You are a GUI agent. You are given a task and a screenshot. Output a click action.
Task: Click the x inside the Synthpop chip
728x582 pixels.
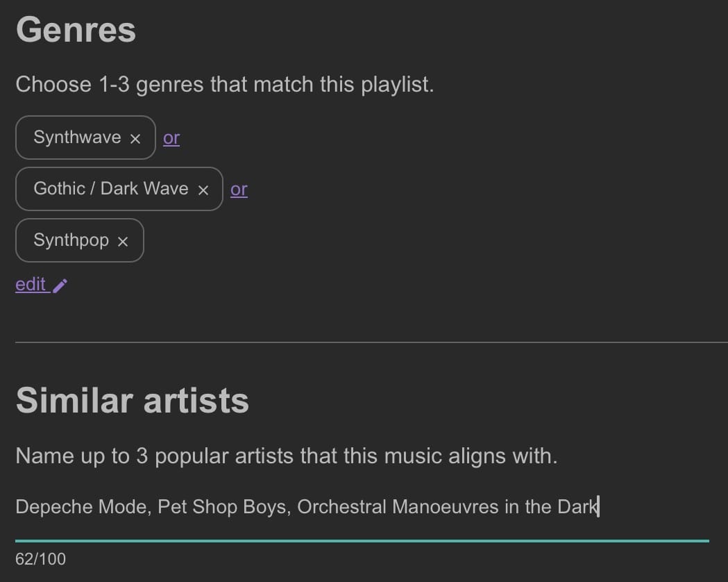tap(124, 240)
